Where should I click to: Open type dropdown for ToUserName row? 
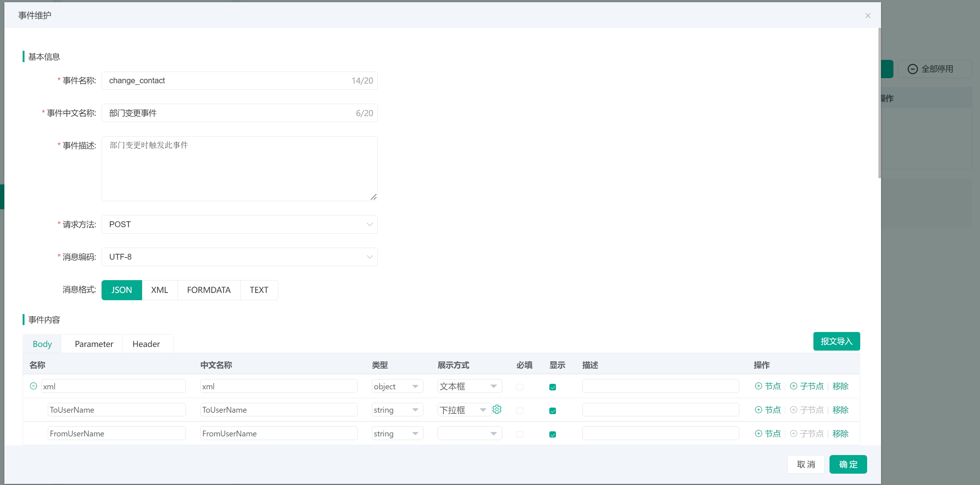pos(397,410)
